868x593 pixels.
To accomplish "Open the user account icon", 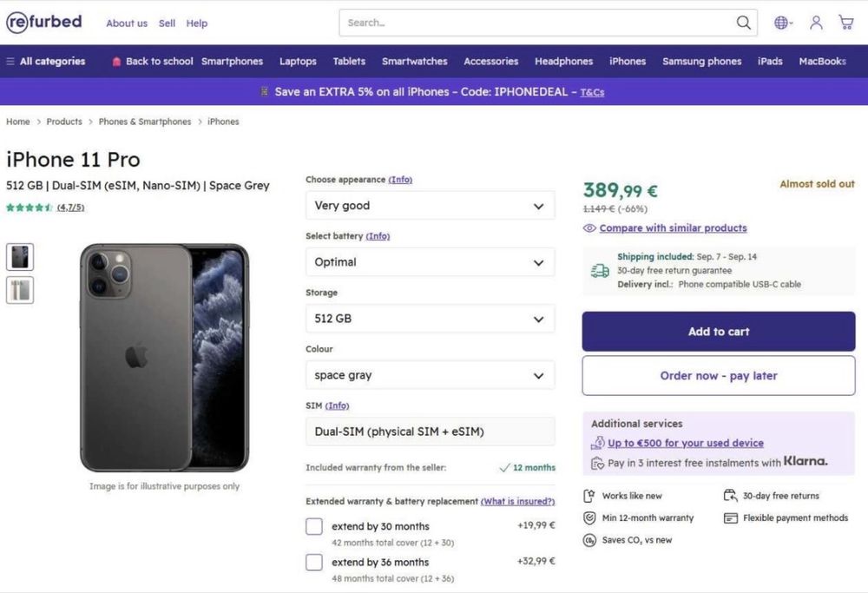I will (x=816, y=23).
